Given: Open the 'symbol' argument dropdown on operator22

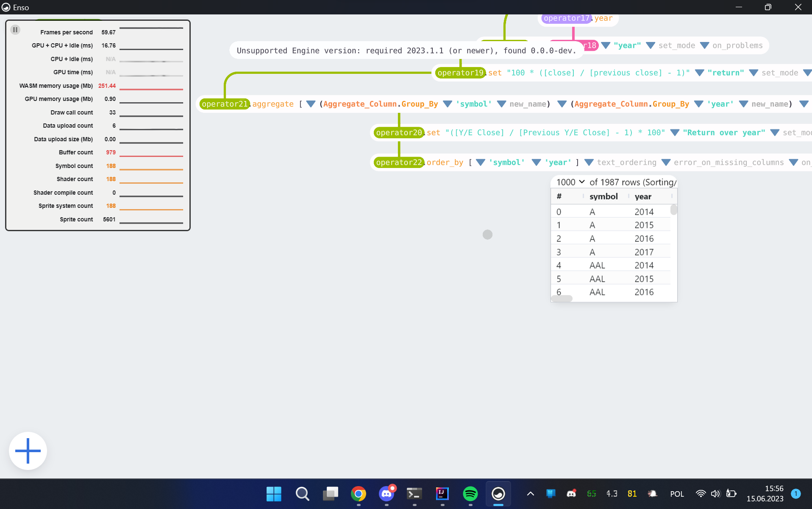Looking at the screenshot, I should [x=480, y=162].
